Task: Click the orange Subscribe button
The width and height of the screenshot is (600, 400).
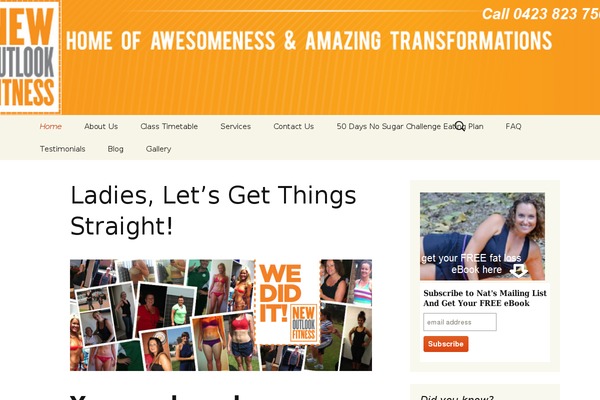Action: pyautogui.click(x=446, y=344)
